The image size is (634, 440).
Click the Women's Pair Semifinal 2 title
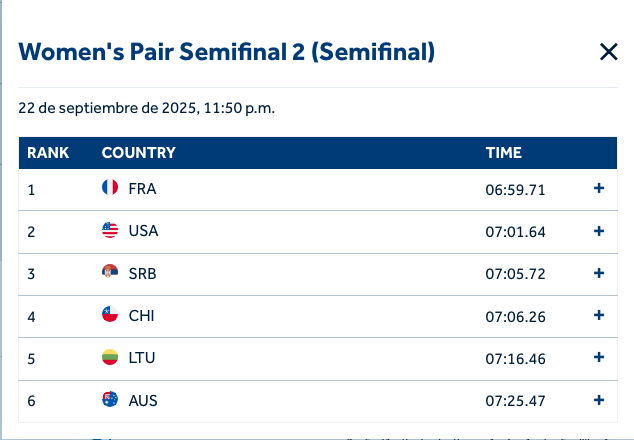click(227, 52)
